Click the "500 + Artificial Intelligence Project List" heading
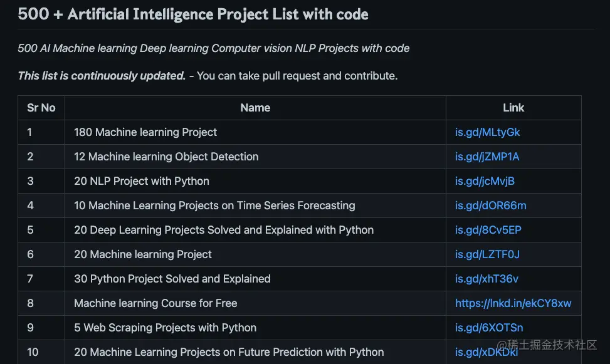The width and height of the screenshot is (610, 364). coord(193,14)
